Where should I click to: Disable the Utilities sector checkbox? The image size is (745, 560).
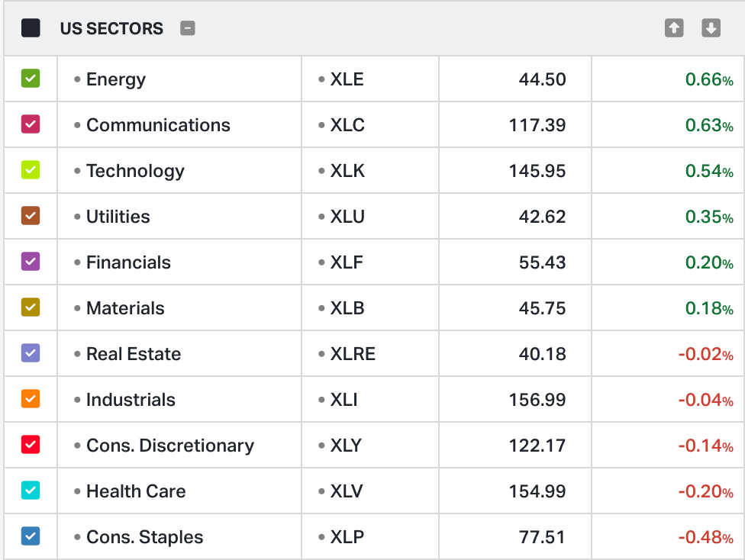coord(31,216)
